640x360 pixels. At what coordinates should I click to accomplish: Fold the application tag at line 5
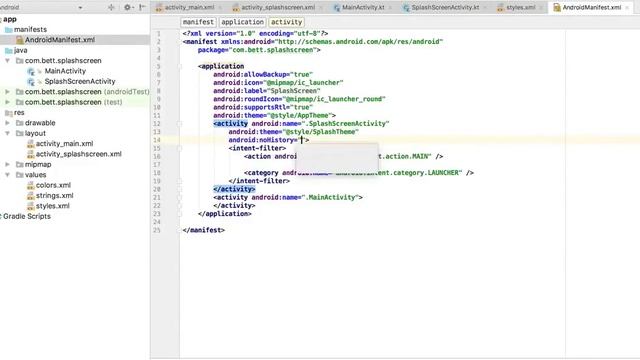[180, 67]
